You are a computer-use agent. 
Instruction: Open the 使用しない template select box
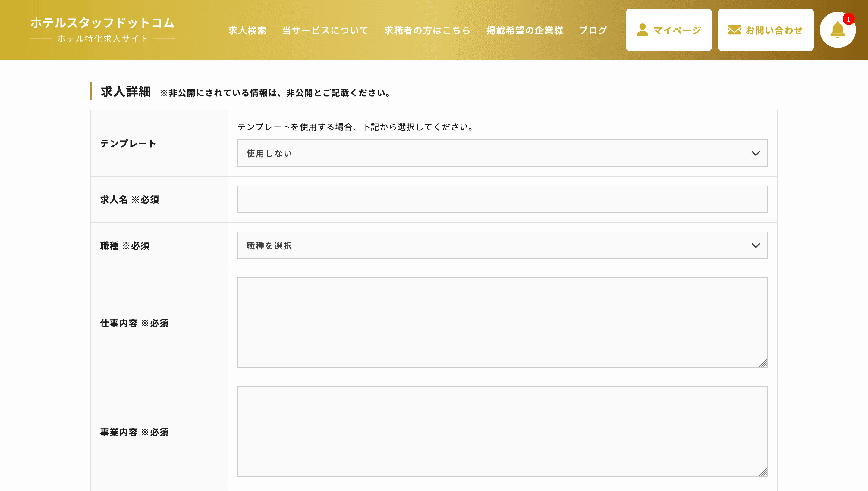pos(502,153)
